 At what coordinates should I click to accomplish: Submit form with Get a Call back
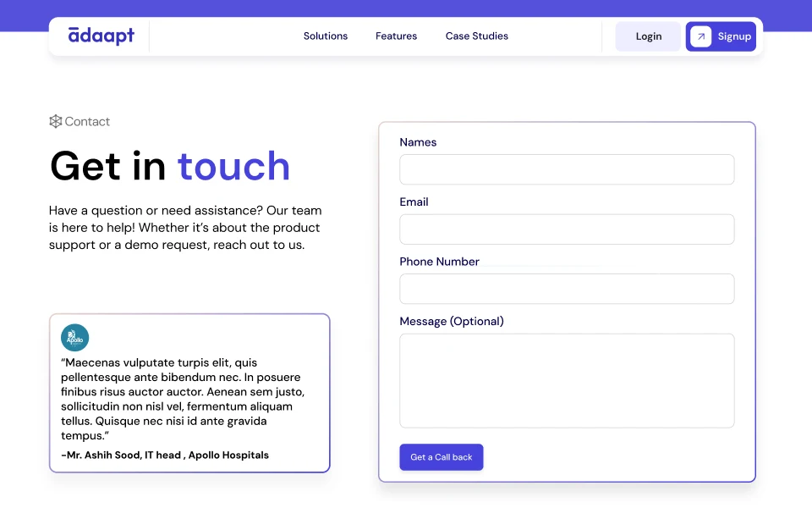pyautogui.click(x=442, y=457)
